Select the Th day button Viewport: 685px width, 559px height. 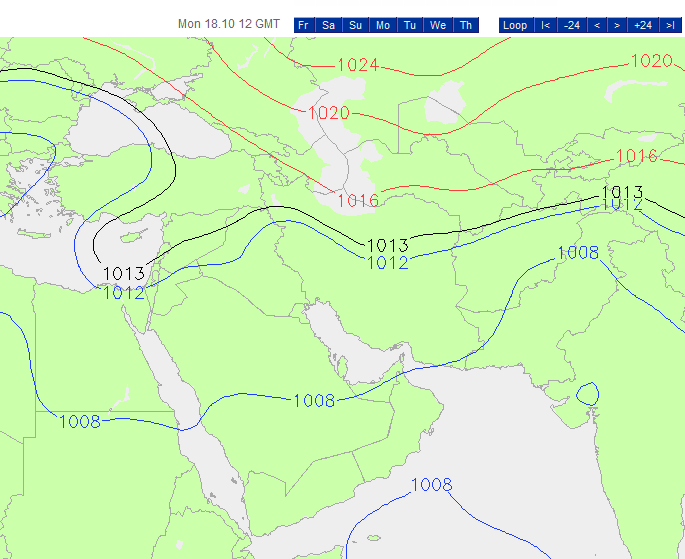466,25
